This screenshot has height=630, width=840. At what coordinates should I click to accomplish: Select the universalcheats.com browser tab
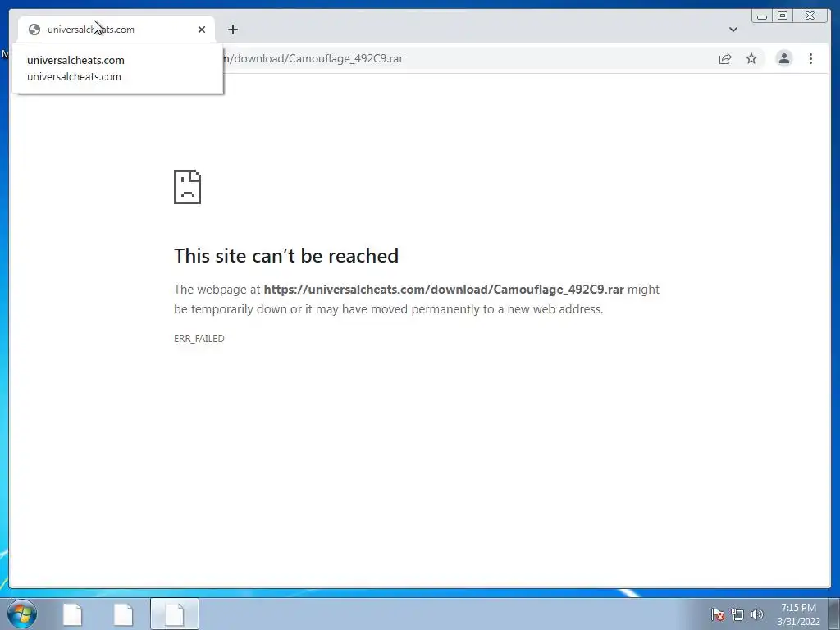pyautogui.click(x=116, y=30)
